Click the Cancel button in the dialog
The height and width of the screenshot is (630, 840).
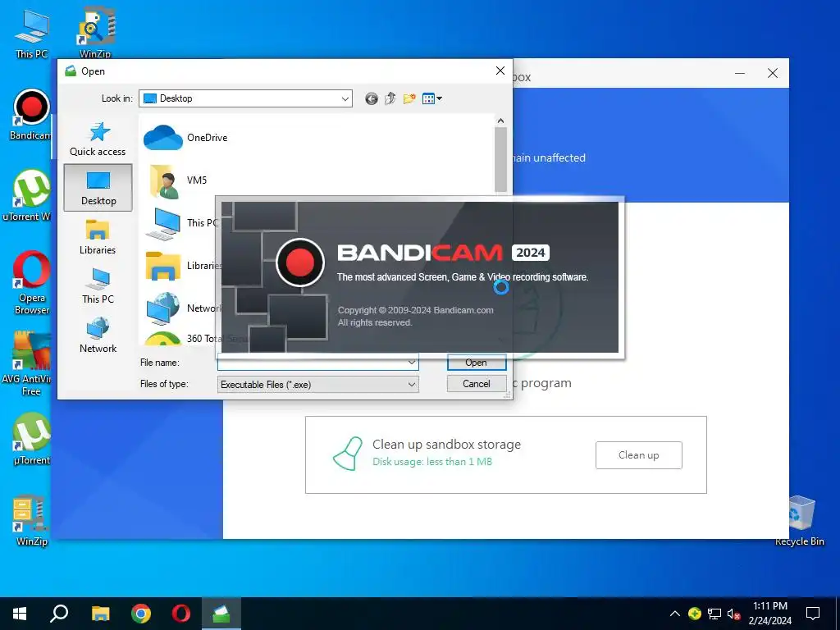click(x=477, y=384)
